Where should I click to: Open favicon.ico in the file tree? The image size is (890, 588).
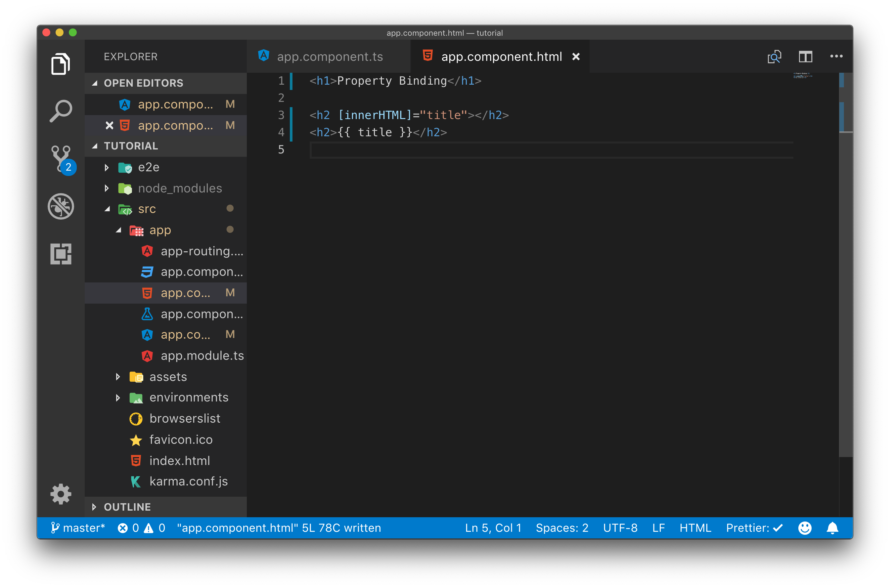[x=165, y=440]
